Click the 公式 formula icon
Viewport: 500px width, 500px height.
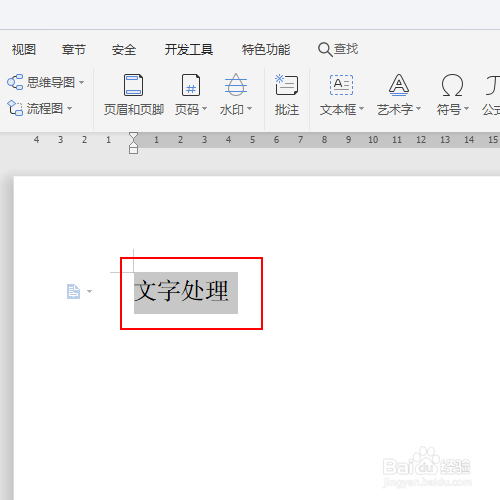tap(493, 85)
